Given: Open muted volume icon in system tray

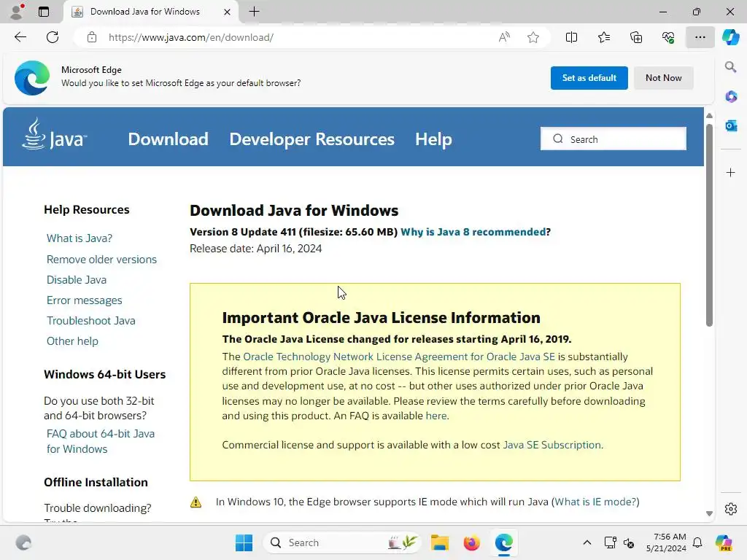Looking at the screenshot, I should (629, 542).
